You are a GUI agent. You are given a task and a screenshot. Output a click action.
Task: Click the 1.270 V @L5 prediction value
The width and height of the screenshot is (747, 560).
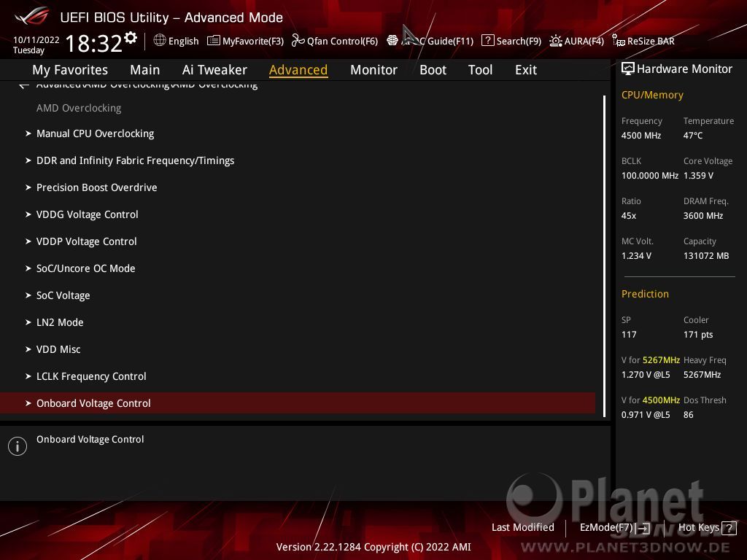[646, 375]
